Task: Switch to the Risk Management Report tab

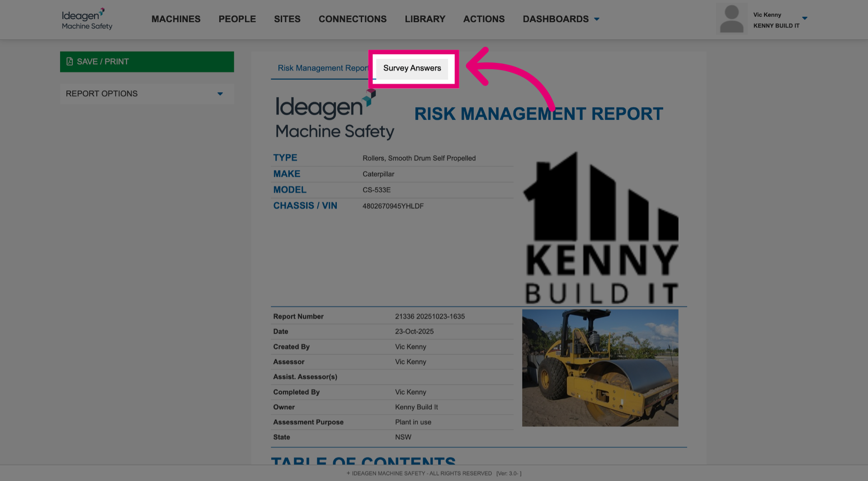Action: pos(323,68)
